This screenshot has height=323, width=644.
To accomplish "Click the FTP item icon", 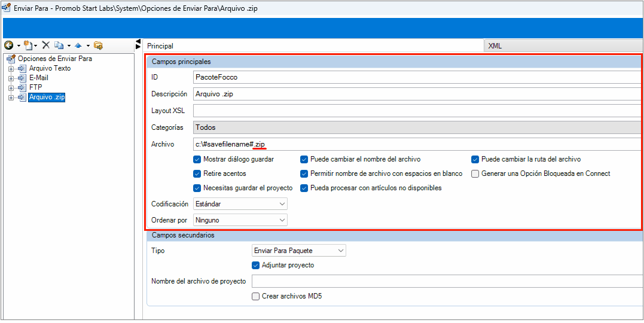I will click(x=22, y=87).
